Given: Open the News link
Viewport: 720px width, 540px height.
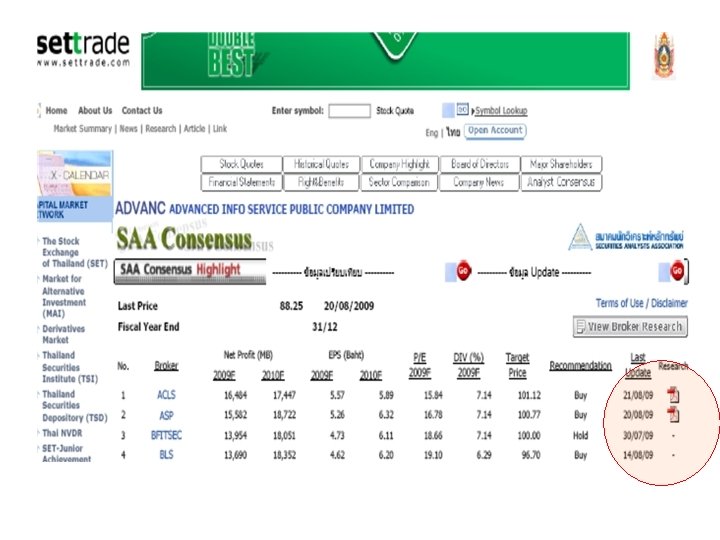Looking at the screenshot, I should click(129, 129).
